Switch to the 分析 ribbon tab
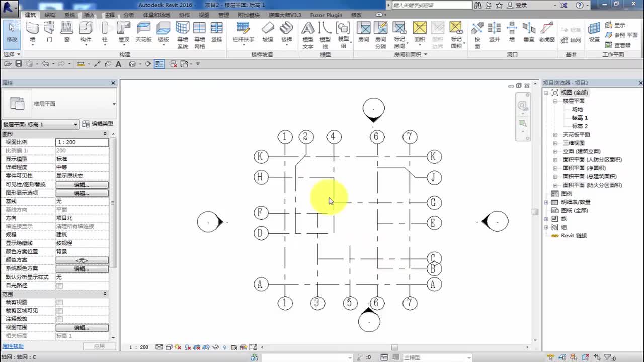The image size is (644, 362). (129, 15)
